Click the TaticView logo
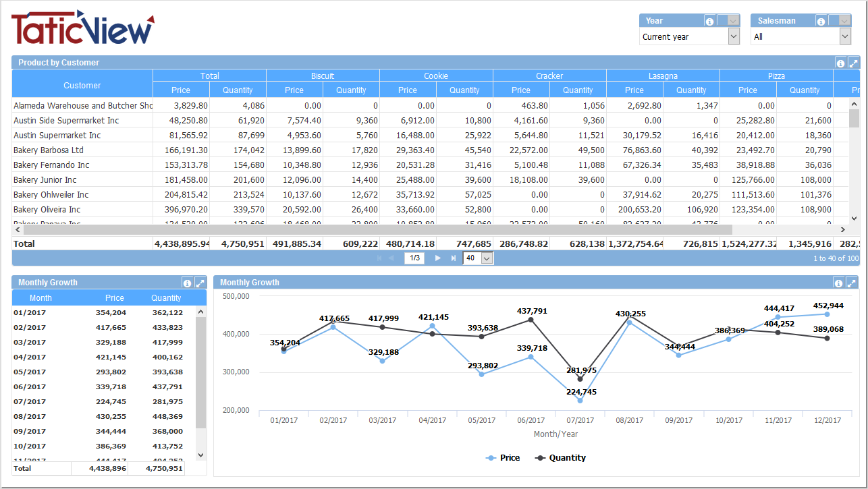Viewport: 868px width, 489px height. 82,27
